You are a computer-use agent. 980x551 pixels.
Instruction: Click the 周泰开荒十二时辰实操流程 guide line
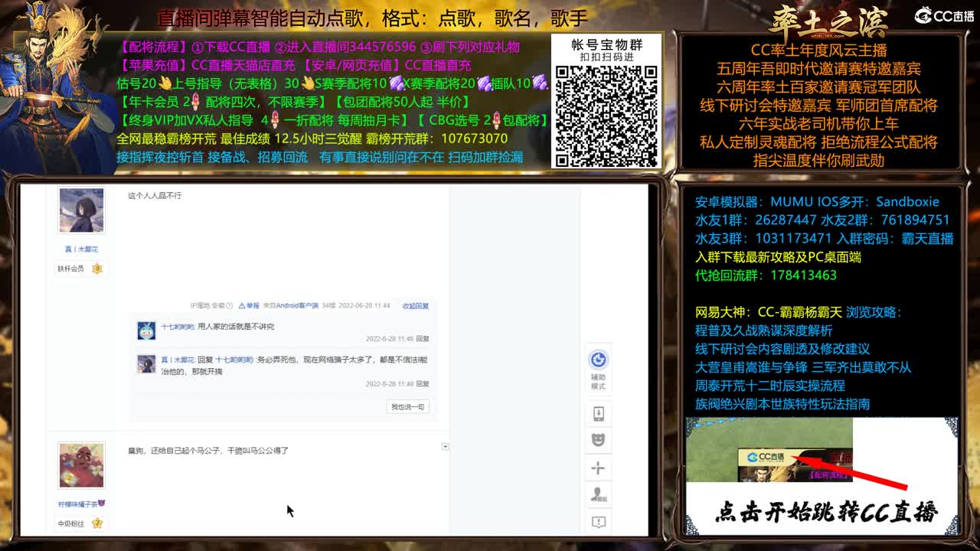pyautogui.click(x=769, y=386)
